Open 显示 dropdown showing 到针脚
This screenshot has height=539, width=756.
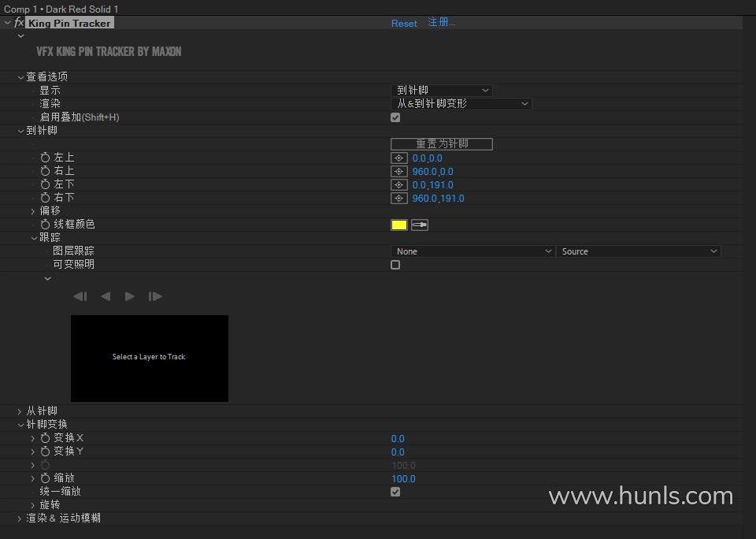click(441, 91)
